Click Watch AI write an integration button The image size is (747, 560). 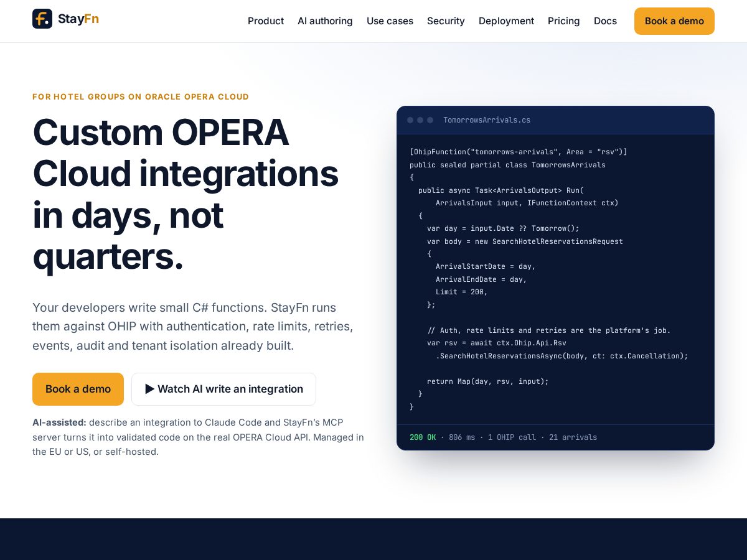tap(223, 389)
